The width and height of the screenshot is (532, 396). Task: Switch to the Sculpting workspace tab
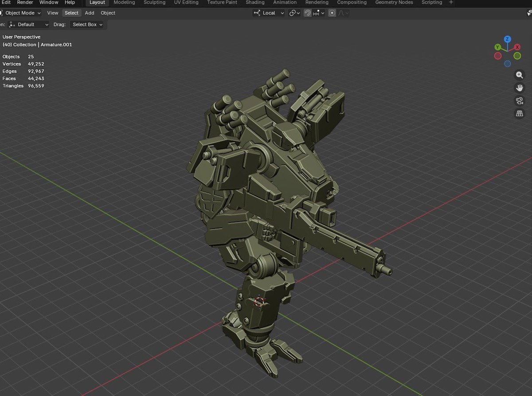point(154,3)
